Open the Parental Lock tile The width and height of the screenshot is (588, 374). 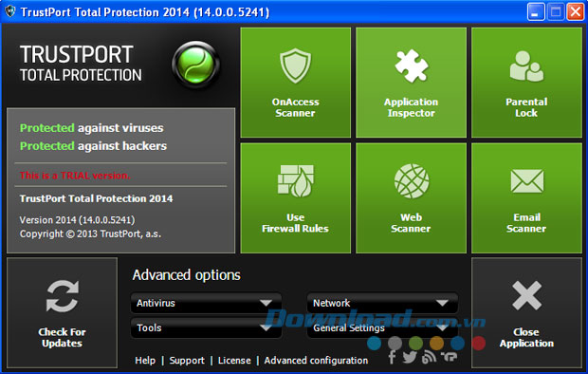tap(526, 83)
